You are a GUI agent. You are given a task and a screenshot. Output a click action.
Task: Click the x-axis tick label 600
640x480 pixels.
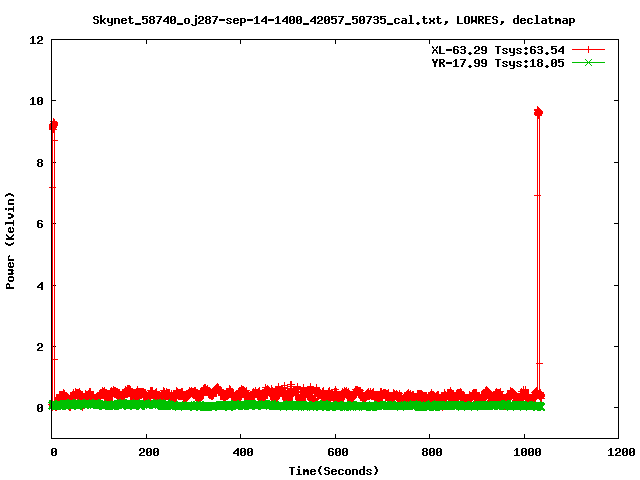tap(338, 452)
